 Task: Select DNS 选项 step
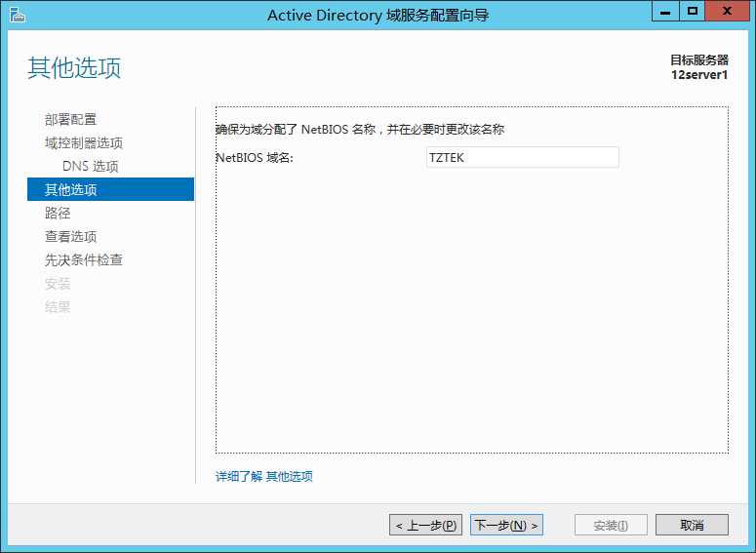pyautogui.click(x=90, y=167)
